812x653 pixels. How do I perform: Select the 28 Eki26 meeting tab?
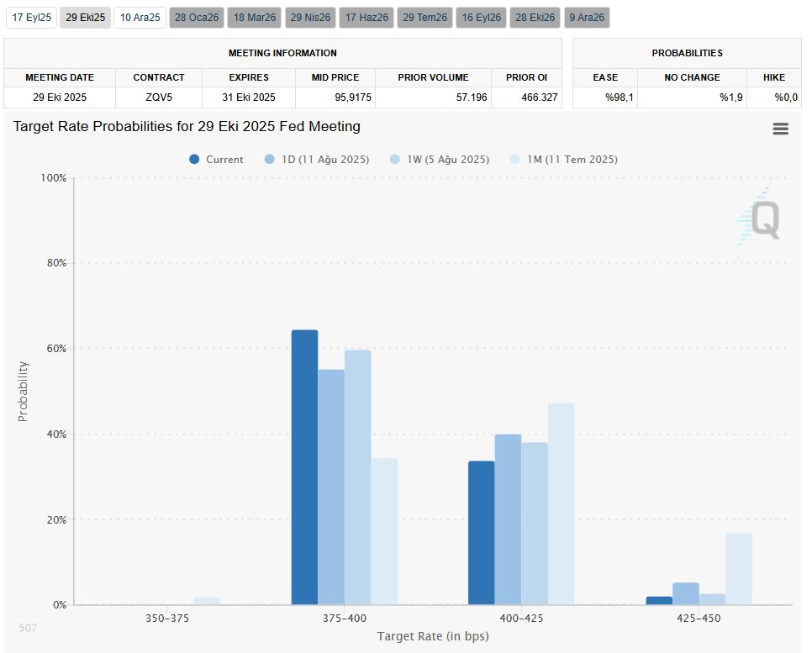535,17
